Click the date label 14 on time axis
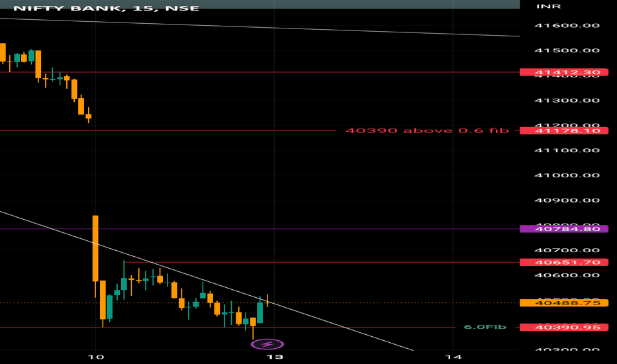This screenshot has height=364, width=617. tap(453, 357)
